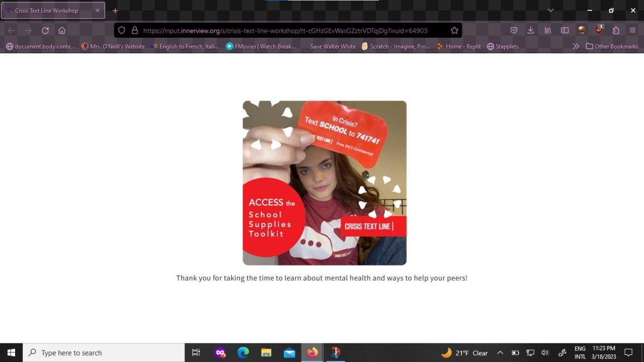Save page to Pocket icon

coord(514,30)
